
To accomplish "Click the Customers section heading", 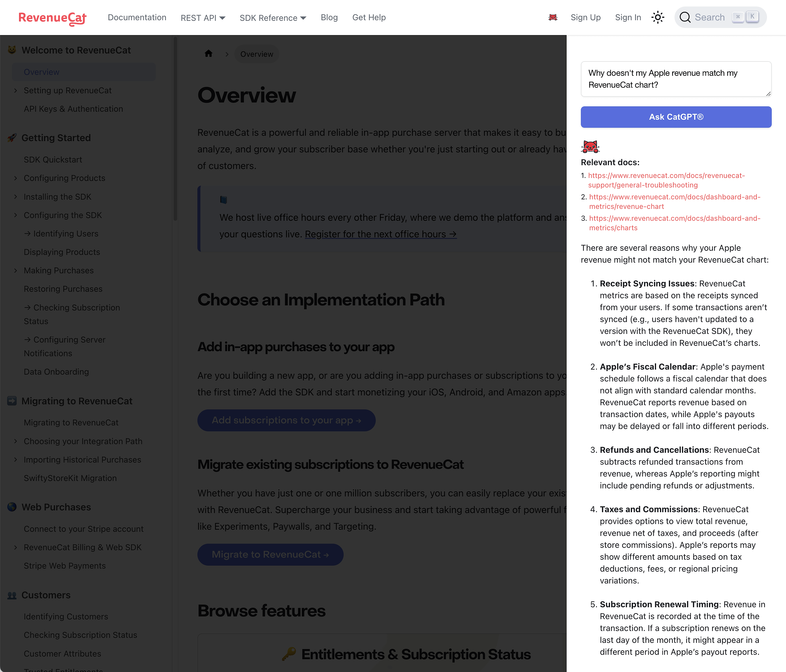I will [46, 595].
